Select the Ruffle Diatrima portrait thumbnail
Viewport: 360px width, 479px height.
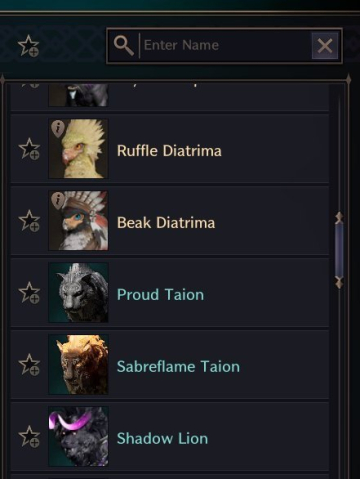click(78, 149)
